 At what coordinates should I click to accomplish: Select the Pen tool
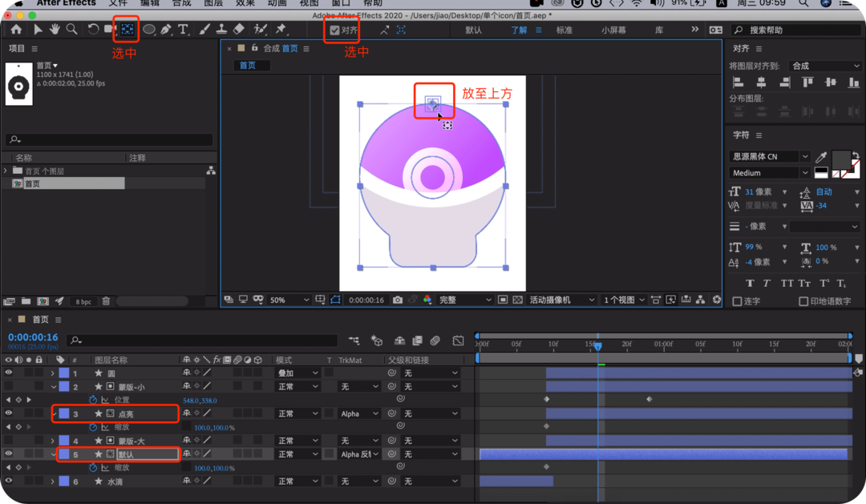(x=166, y=30)
